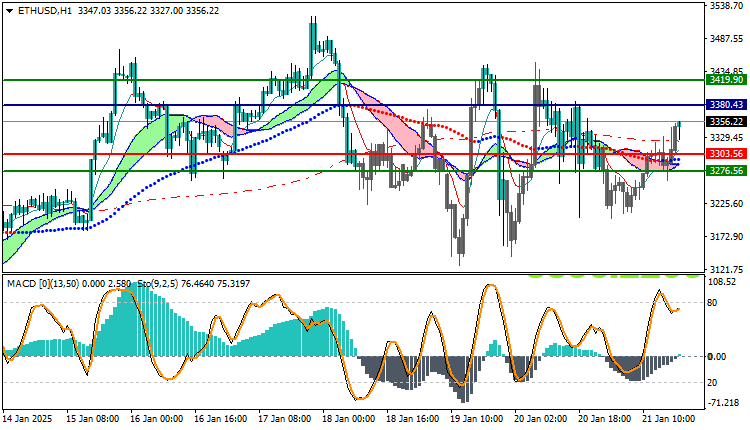750x430 pixels.
Task: Click the 19 Jan 10:00 time label
Action: (477, 419)
